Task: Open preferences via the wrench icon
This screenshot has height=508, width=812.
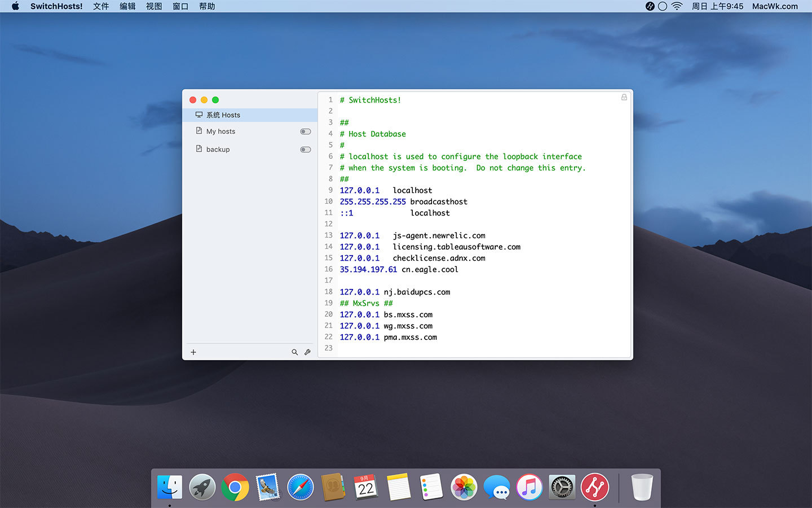Action: (307, 352)
